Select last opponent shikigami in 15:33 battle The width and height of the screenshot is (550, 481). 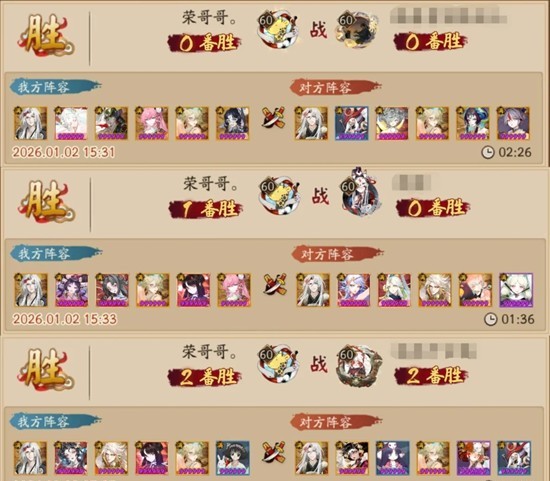516,290
